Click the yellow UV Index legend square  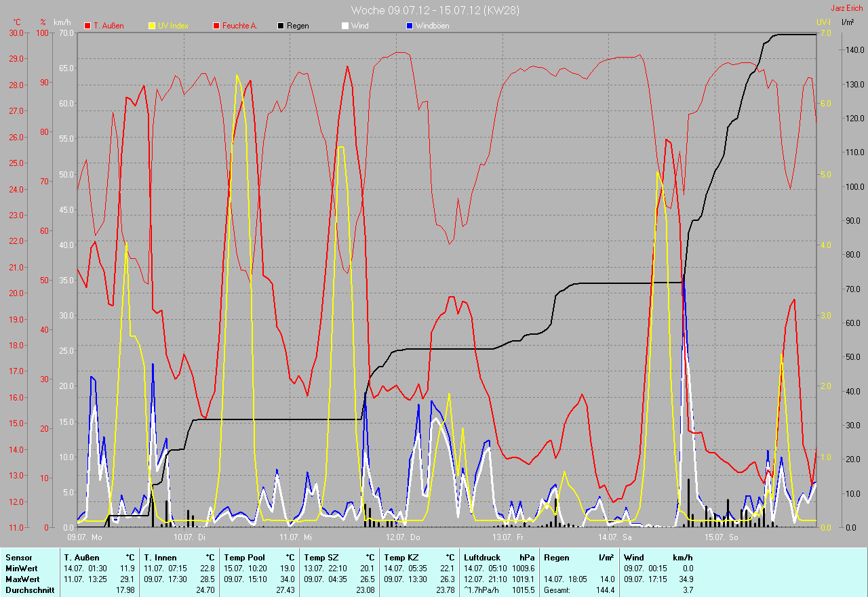click(x=152, y=26)
